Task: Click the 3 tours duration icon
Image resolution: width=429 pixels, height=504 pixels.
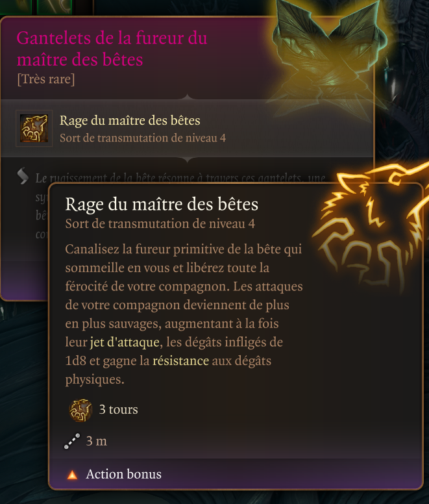Action: 80,410
